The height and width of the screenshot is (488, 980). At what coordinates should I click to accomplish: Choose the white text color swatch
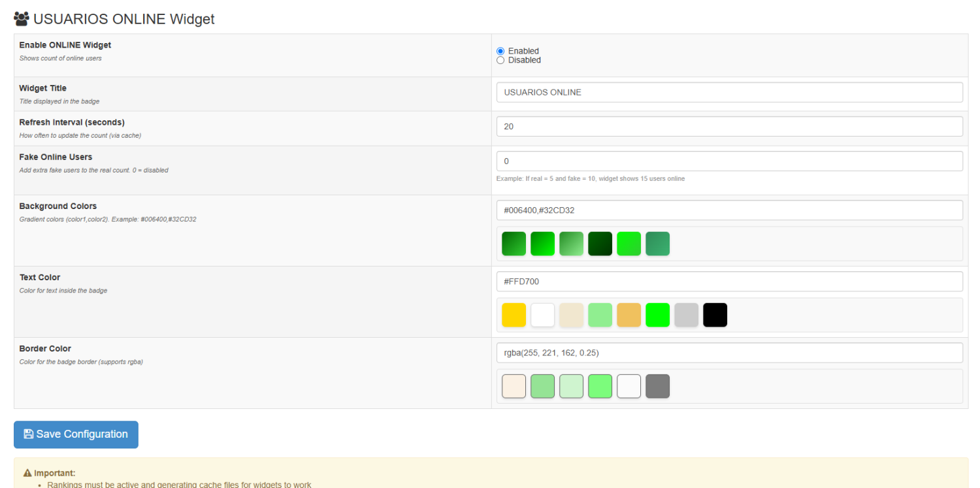click(x=542, y=315)
